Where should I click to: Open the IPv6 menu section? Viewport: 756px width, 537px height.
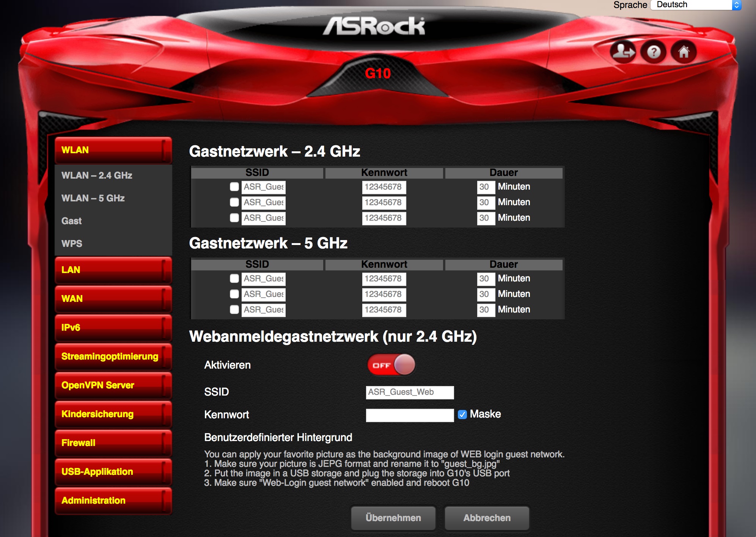point(113,328)
